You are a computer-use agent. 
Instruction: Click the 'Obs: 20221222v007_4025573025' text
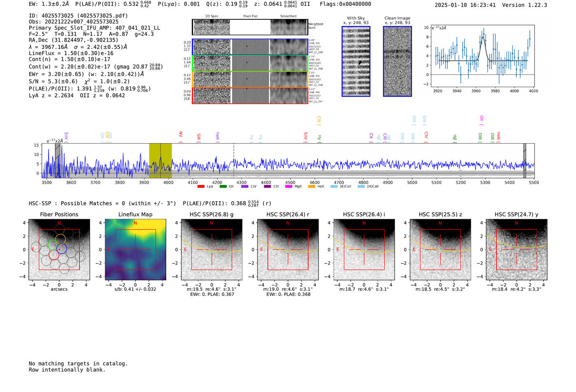coord(74,22)
